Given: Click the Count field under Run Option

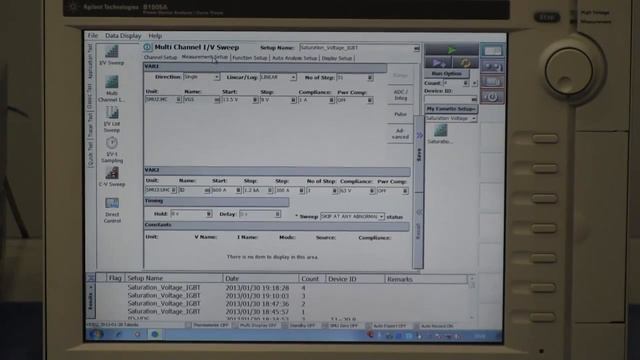Looking at the screenshot, I should (456, 83).
